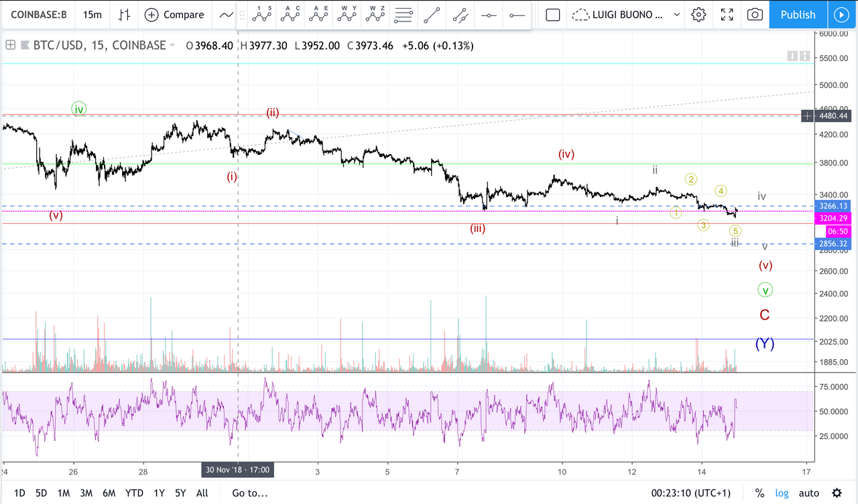Grab the favorites drawing toolbar handle
This screenshot has height=504, width=858.
coord(241,15)
